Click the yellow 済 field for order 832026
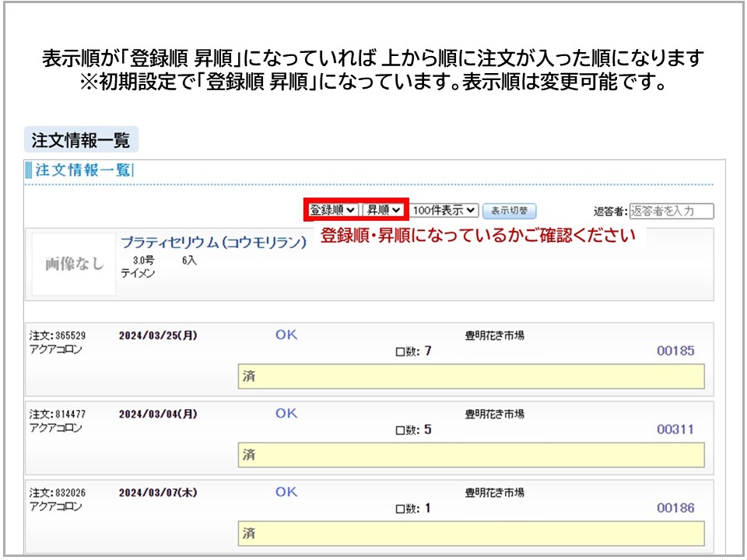The width and height of the screenshot is (747, 560). 471,534
